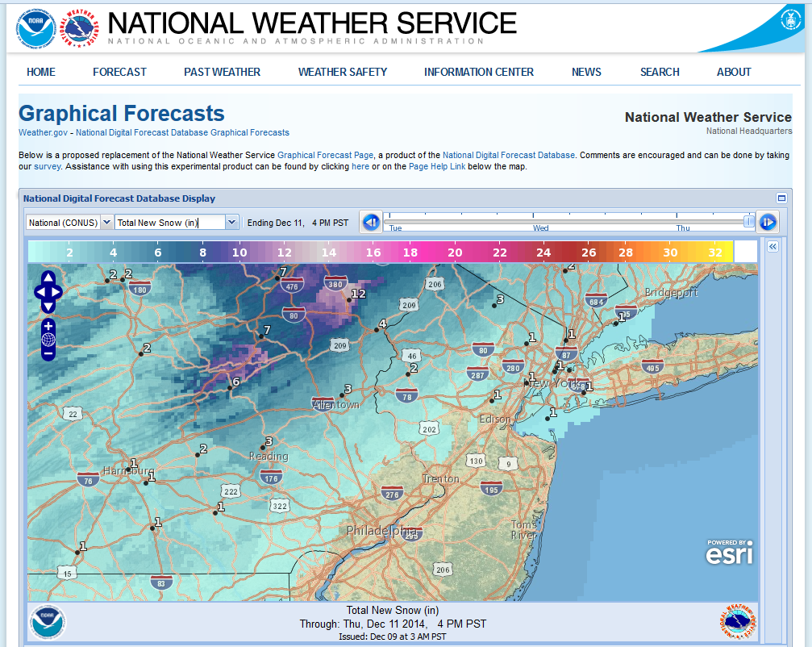Zoom in using the plus button
The width and height of the screenshot is (812, 647).
coord(48,326)
